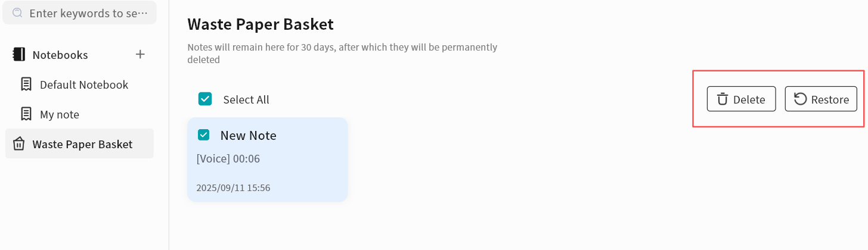Uncheck the New Note checkbox
Screen dimensions: 868x250
click(204, 135)
